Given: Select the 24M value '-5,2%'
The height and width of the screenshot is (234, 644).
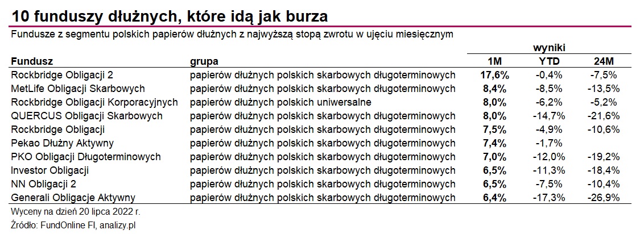Looking at the screenshot, I should 604,102.
